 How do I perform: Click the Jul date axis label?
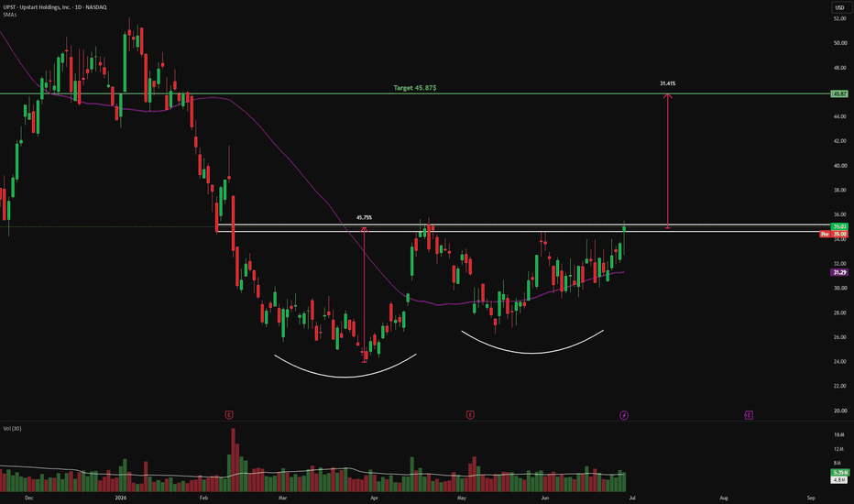pos(632,498)
